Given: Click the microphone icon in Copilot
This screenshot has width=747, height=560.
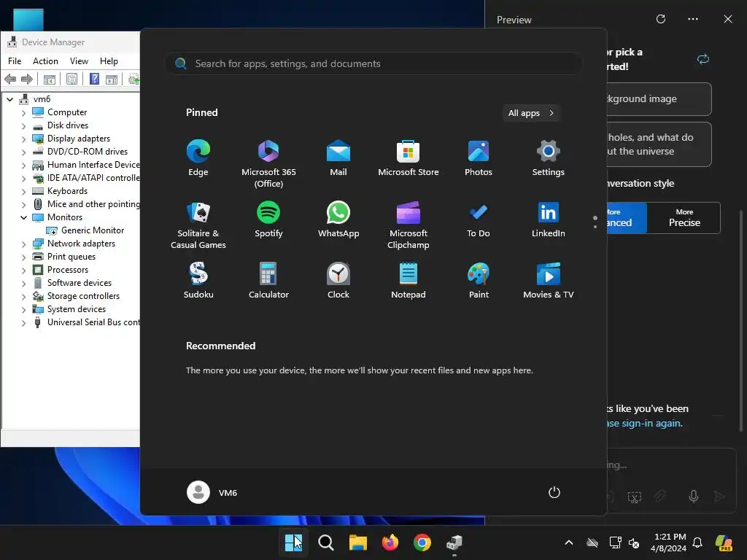Looking at the screenshot, I should pos(694,496).
